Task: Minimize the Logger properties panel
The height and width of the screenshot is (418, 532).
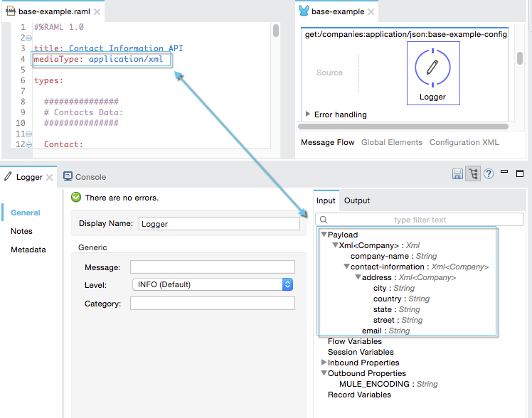Action: (504, 171)
